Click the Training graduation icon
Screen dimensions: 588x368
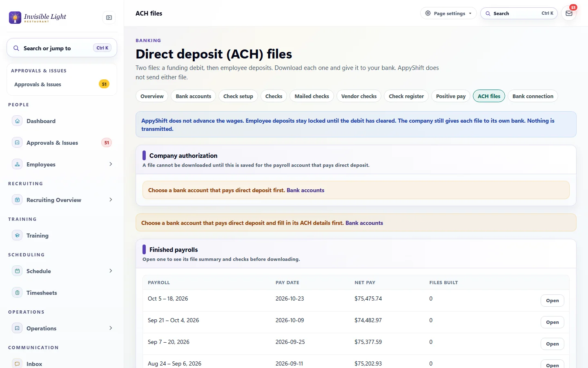coord(17,236)
